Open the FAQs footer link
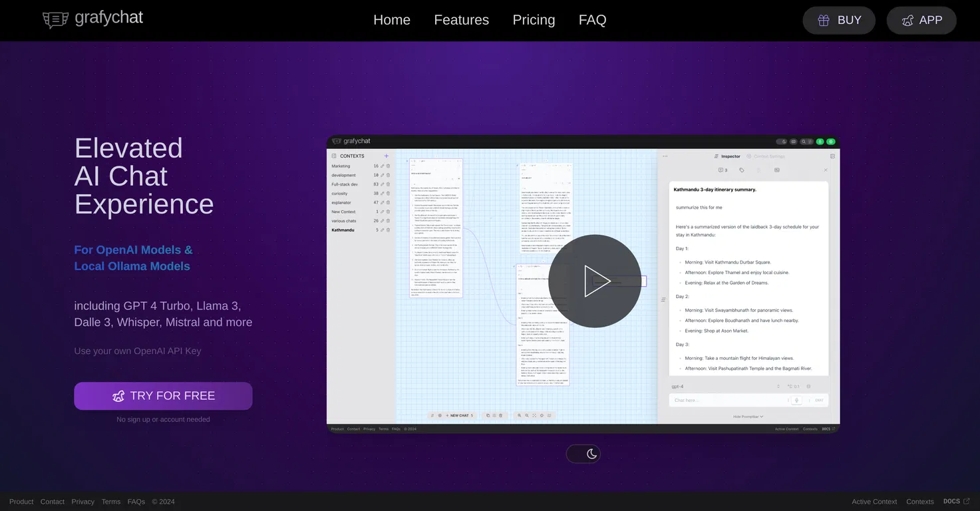 click(136, 502)
